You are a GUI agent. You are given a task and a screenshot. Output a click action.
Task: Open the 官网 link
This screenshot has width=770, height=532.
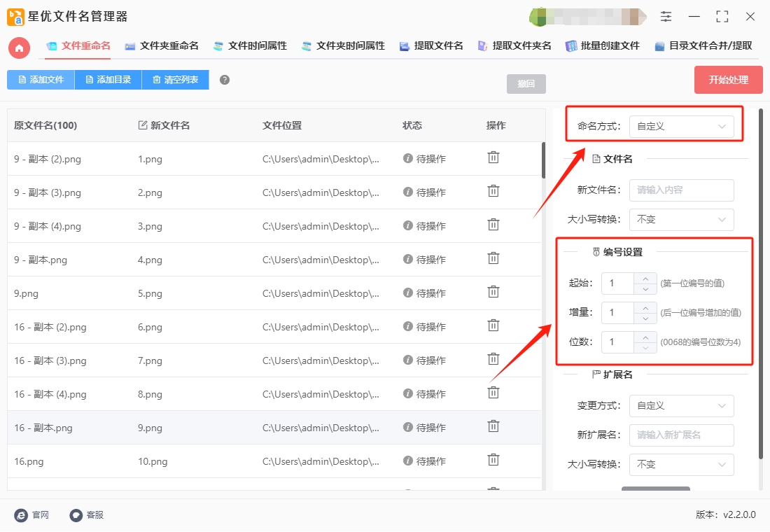pos(41,514)
